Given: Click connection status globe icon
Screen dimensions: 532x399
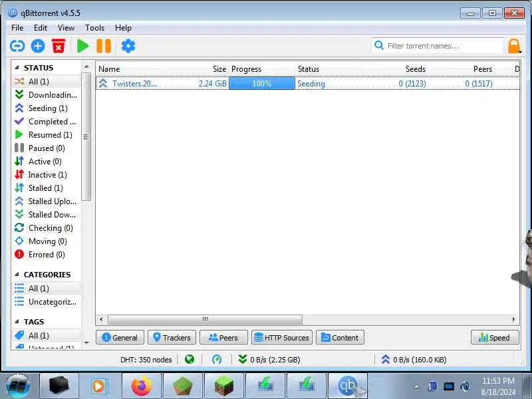Looking at the screenshot, I should tap(190, 359).
